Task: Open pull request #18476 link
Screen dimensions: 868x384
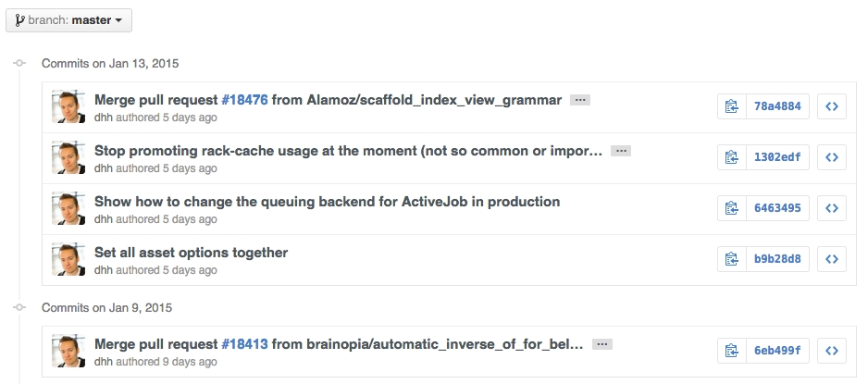Action: coord(244,100)
